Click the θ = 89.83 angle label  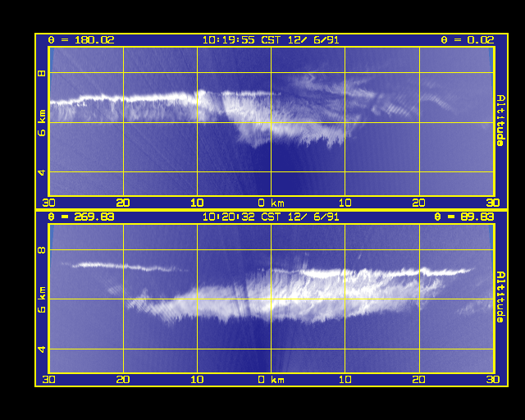pos(463,217)
